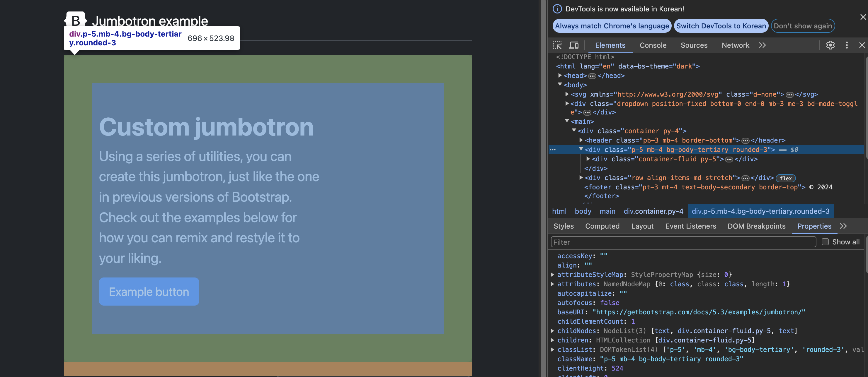The image size is (868, 377).
Task: Focus the properties Filter field
Action: pos(683,242)
